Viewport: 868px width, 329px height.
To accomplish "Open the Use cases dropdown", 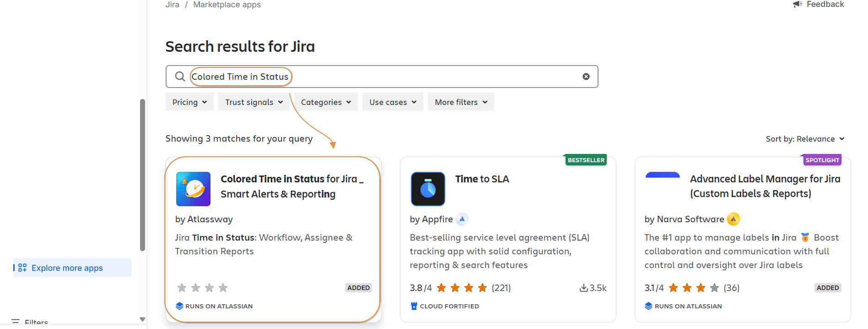I will coord(393,102).
